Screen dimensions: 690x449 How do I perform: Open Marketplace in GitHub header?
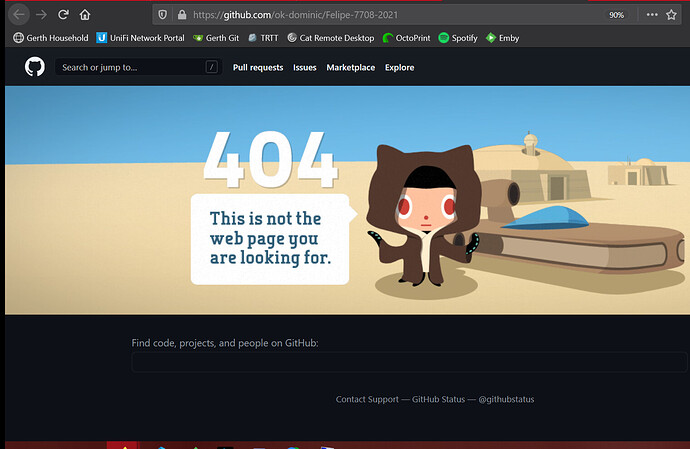(351, 67)
